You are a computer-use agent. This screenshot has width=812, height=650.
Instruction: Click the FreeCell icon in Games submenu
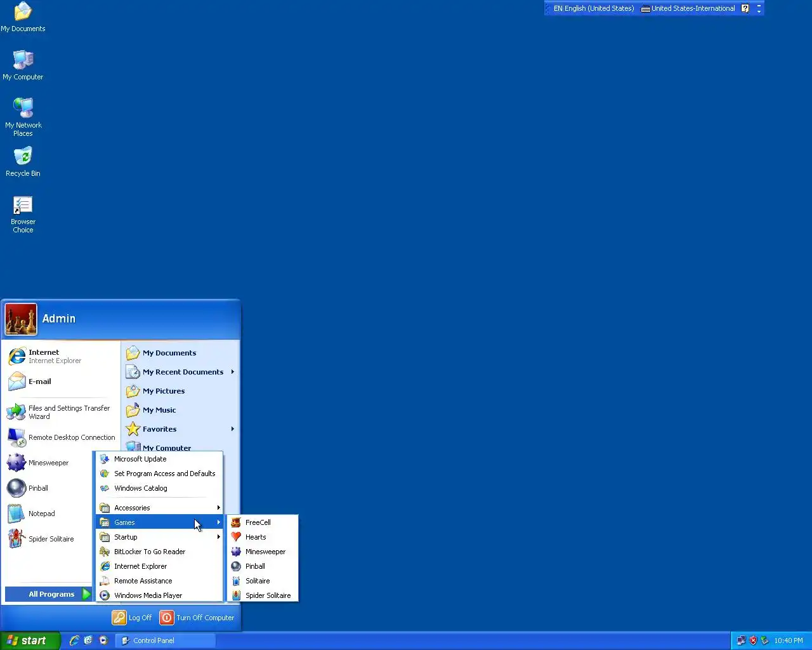[x=236, y=522]
